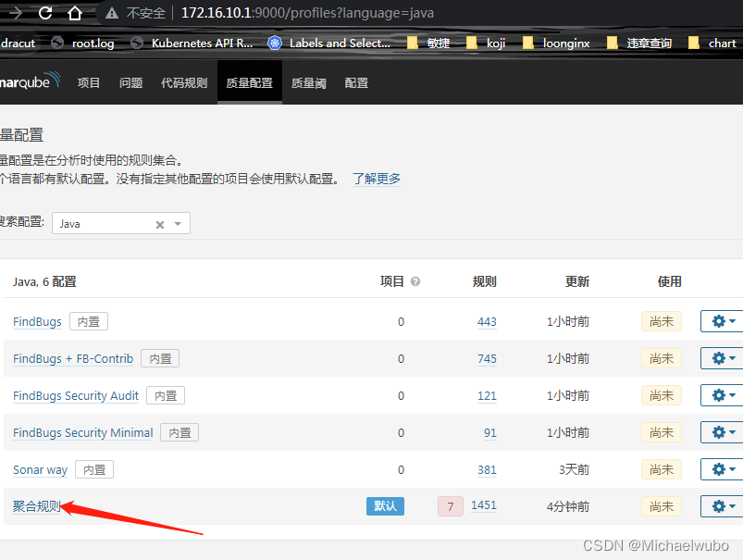743x560 pixels.
Task: View the 745 rules link
Action: [487, 358]
